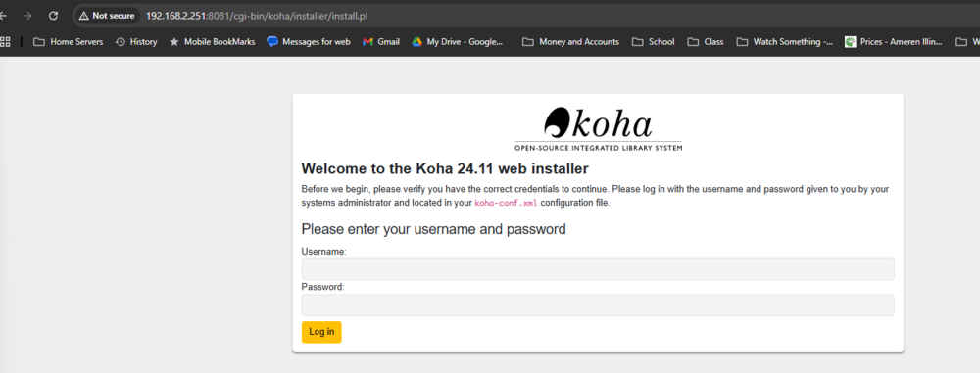Submit with the Log in button
980x373 pixels.
tap(321, 332)
